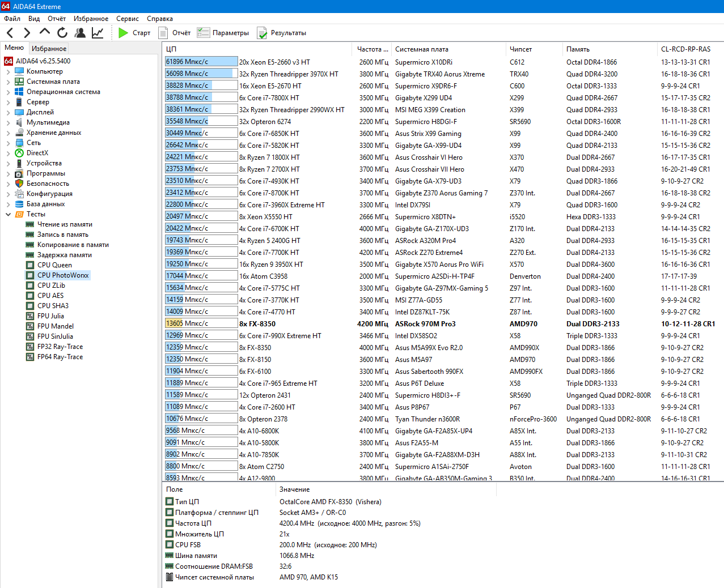Collapse the Тесты tree node
The width and height of the screenshot is (724, 588).
pyautogui.click(x=8, y=215)
